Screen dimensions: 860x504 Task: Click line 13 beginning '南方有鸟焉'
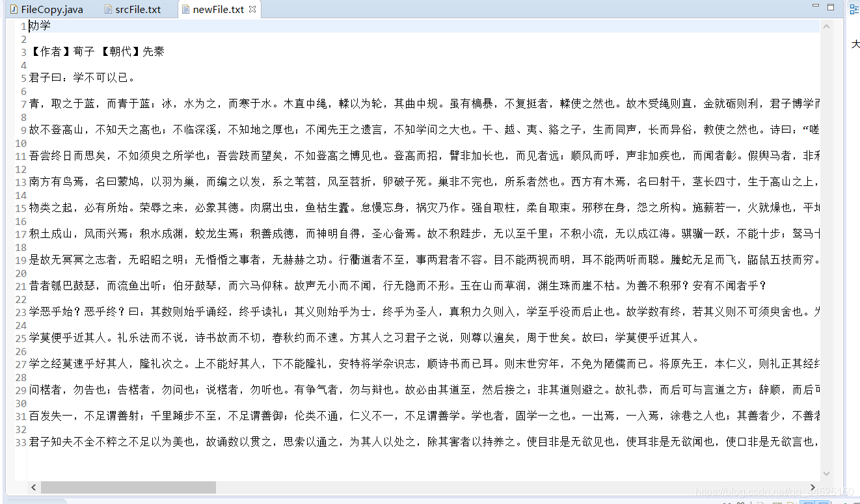tap(423, 182)
